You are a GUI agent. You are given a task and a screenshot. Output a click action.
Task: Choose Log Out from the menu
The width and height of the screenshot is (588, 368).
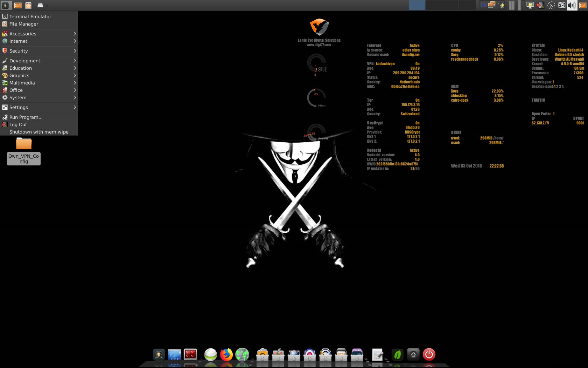point(18,124)
